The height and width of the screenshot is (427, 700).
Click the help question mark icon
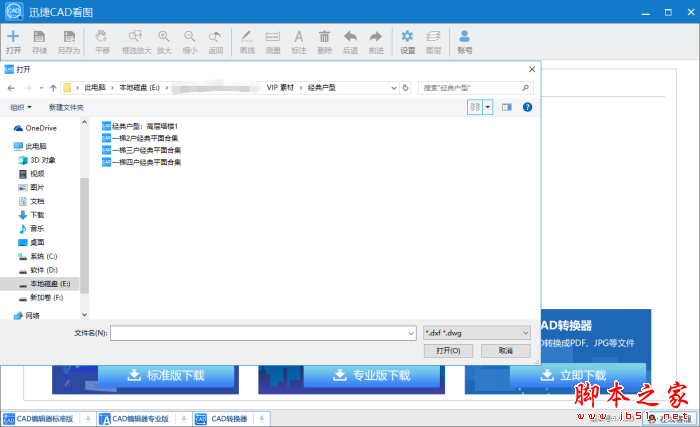527,106
